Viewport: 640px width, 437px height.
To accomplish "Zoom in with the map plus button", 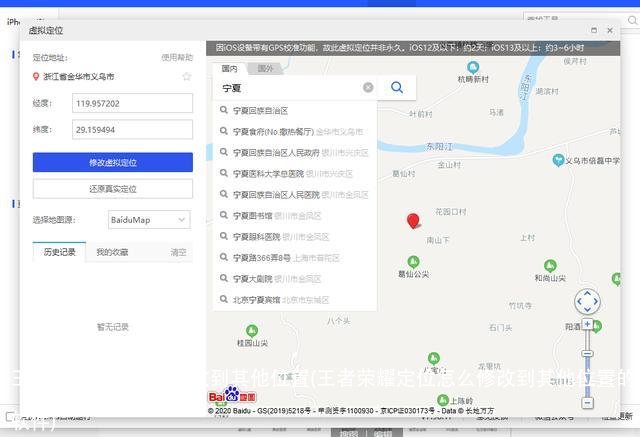I will (x=587, y=324).
